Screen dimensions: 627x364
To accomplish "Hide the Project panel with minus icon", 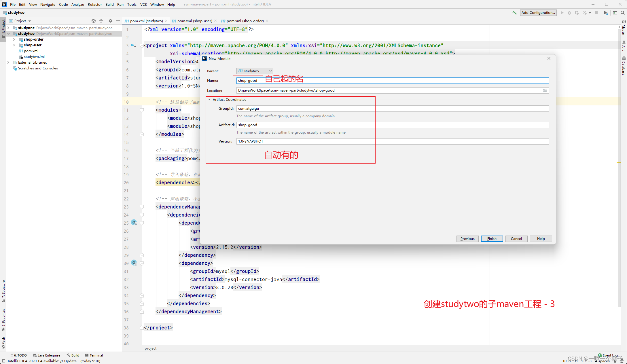I will [x=118, y=21].
